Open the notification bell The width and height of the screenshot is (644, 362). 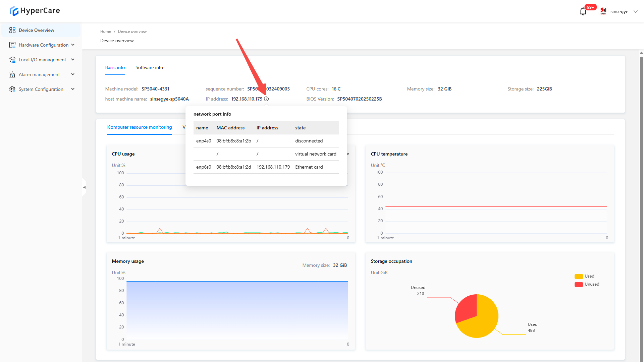pos(583,11)
